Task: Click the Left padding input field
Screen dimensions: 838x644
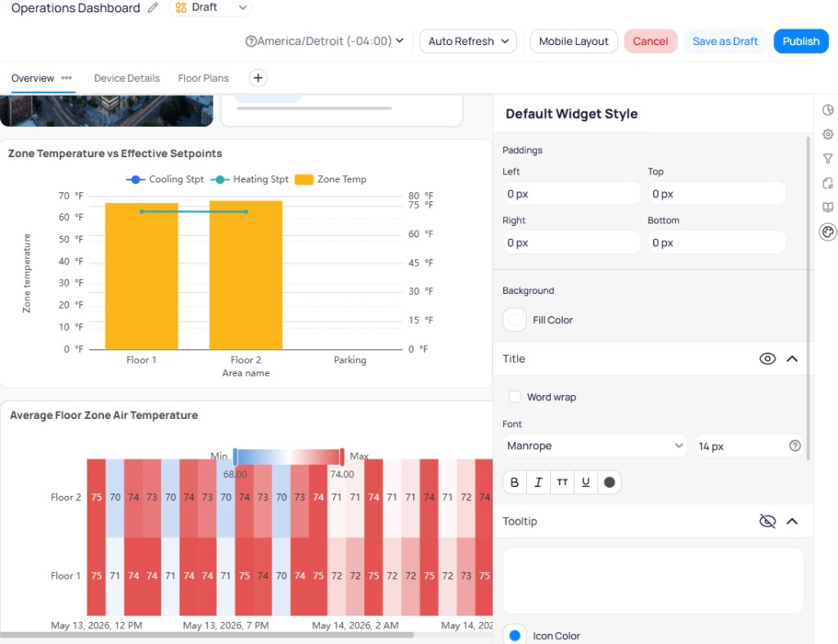Action: pos(571,193)
